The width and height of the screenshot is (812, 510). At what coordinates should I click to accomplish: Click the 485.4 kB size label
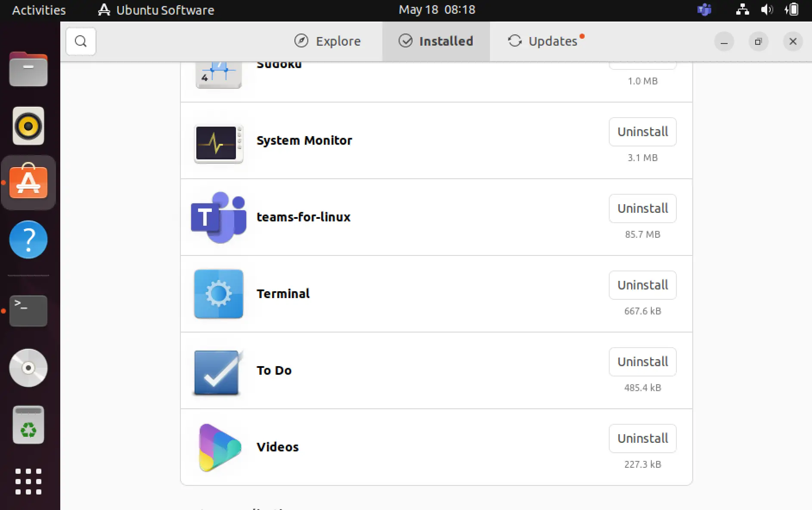(642, 388)
